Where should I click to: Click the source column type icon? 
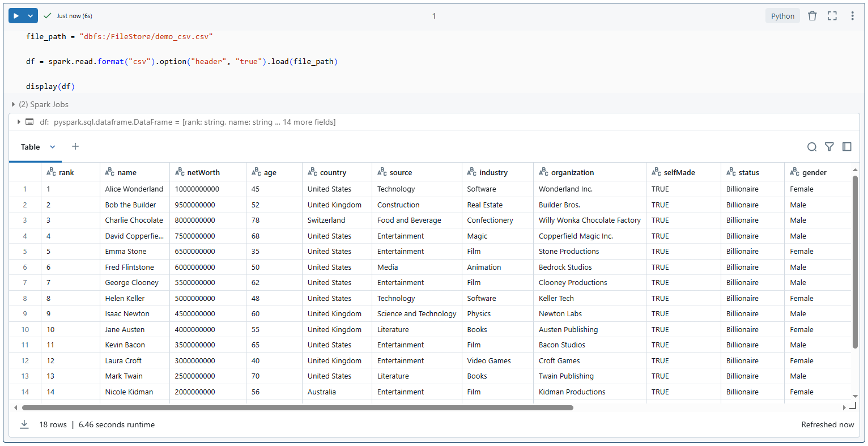point(382,172)
